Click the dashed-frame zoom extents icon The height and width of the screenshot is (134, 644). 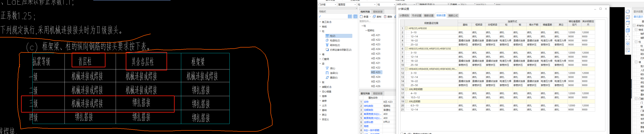628,38
